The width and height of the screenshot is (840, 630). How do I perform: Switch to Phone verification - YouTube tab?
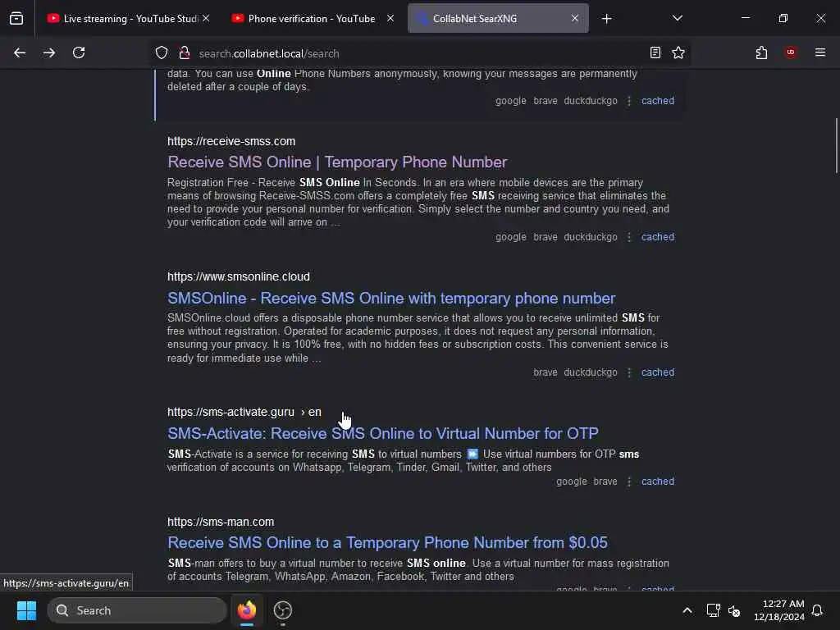point(312,18)
